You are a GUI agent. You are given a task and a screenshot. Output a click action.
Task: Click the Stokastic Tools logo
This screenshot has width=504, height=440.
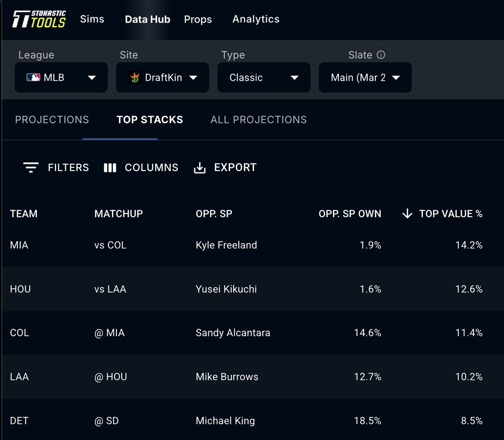39,19
